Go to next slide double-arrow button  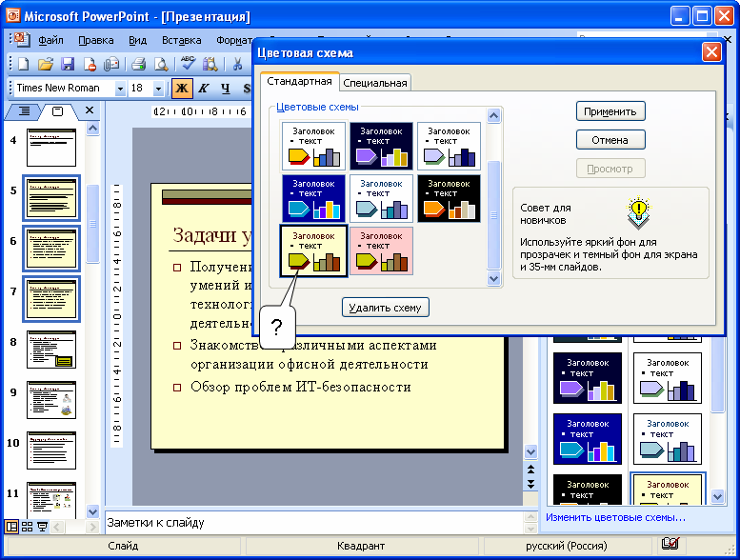point(530,484)
